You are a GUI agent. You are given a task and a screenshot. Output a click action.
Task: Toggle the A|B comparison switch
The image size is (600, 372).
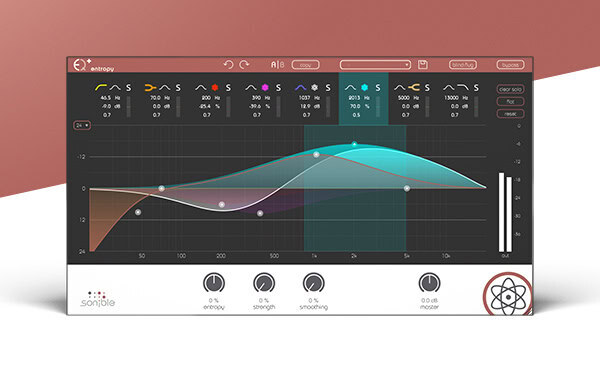pos(277,65)
